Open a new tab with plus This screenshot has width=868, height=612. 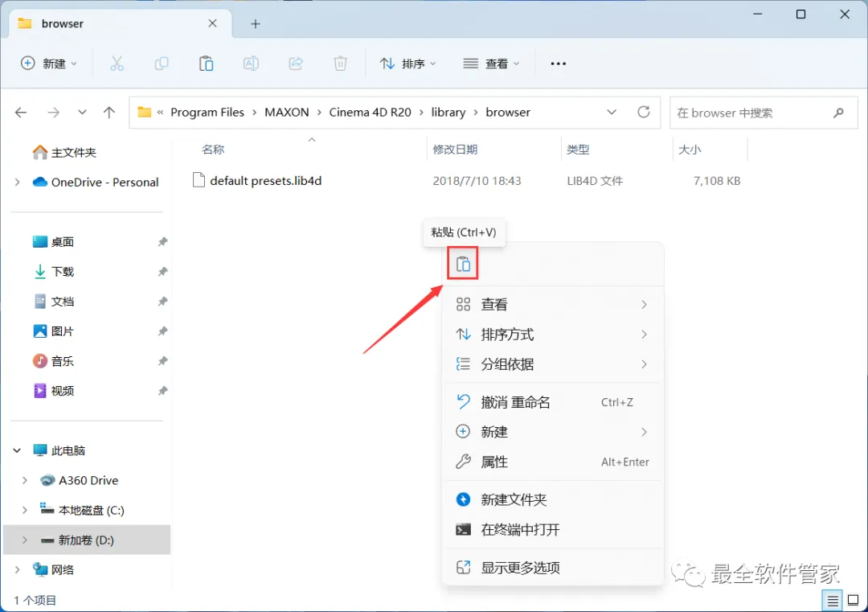click(x=256, y=24)
